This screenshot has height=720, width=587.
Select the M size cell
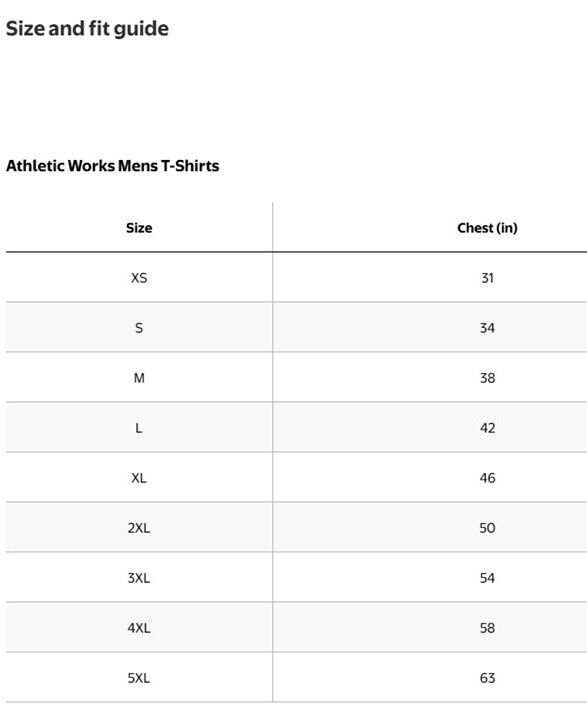(139, 378)
